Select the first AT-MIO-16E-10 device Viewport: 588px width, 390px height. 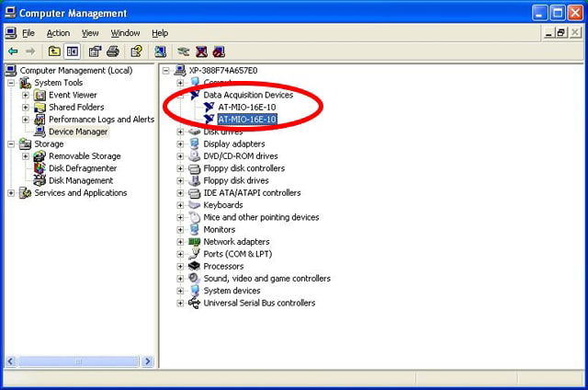247,108
